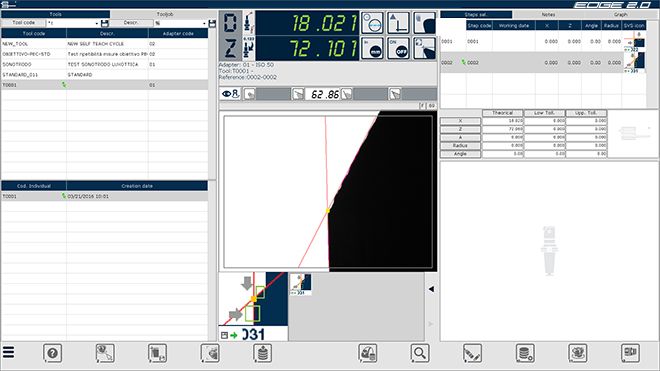Open the Descr. filter dropdown
The width and height of the screenshot is (660, 371).
click(x=181, y=23)
